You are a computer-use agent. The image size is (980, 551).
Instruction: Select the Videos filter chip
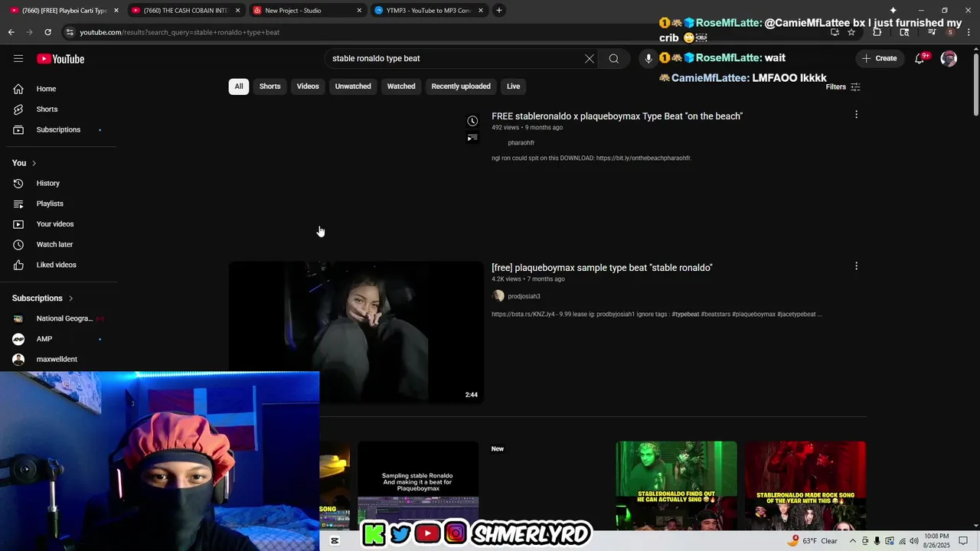point(308,86)
